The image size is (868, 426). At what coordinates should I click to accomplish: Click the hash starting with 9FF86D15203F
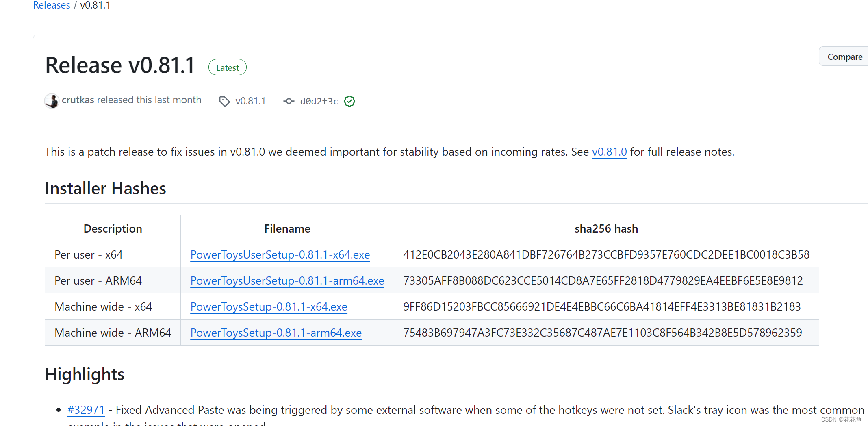coord(602,307)
